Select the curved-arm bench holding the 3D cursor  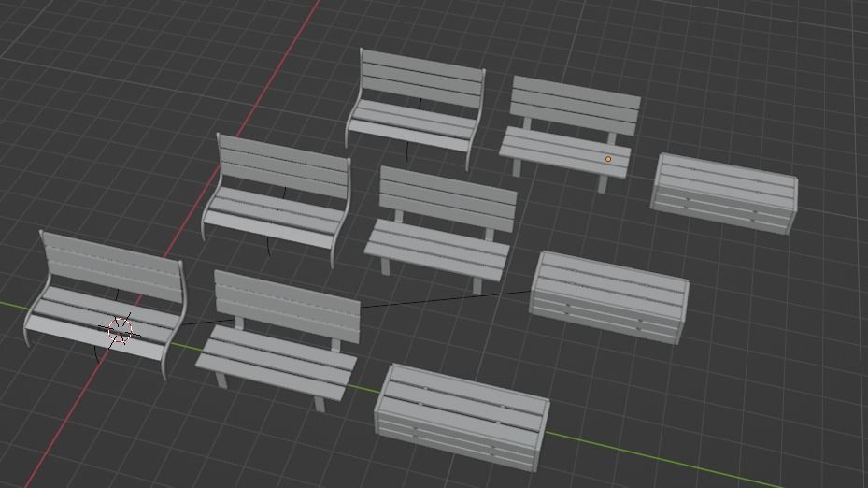(x=106, y=304)
